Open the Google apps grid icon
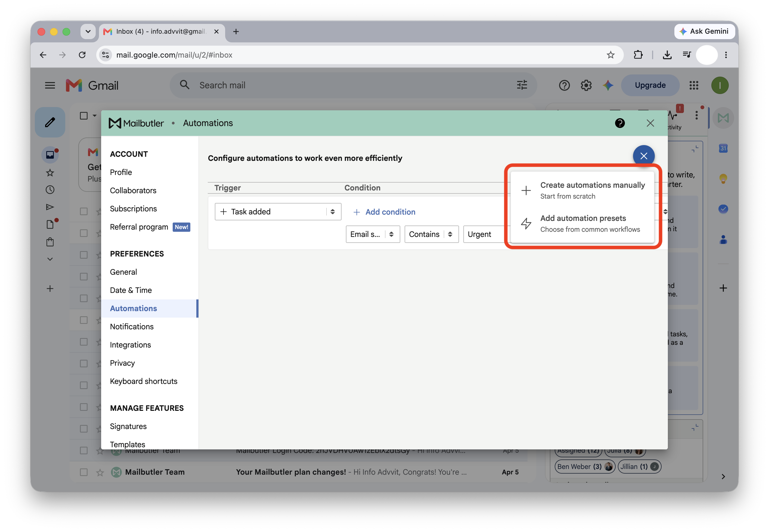Screen dimensions: 769x532 pos(694,85)
